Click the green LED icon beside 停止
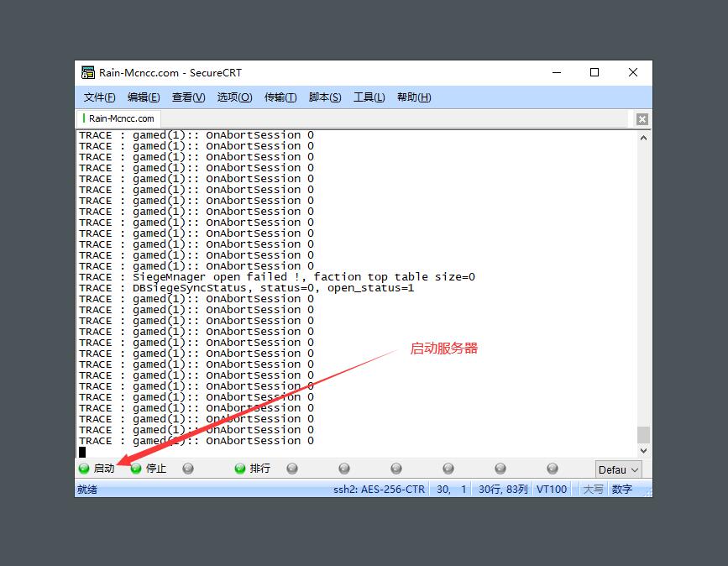Viewport: 728px width, 566px height. 136,469
